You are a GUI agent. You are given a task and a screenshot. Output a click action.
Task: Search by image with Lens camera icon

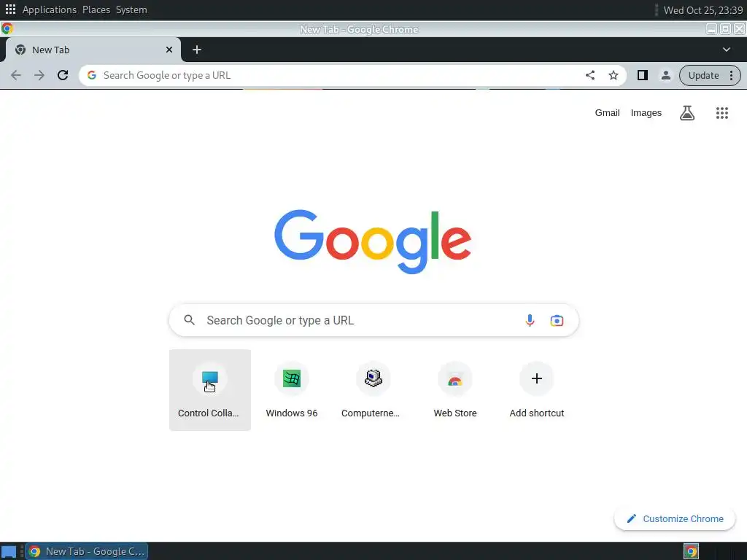557,321
